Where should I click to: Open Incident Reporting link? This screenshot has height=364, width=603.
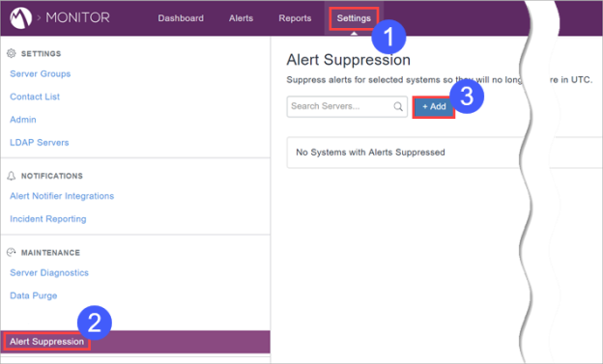[48, 219]
